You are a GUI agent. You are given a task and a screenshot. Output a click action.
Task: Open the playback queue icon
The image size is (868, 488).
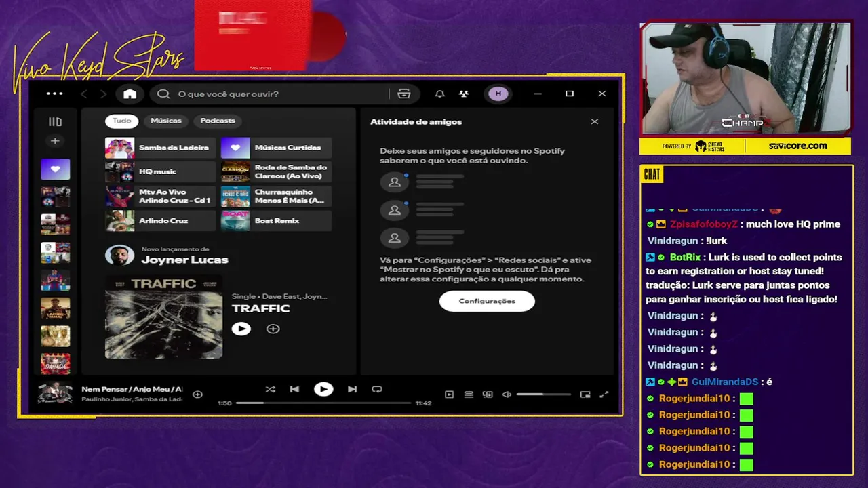[468, 394]
